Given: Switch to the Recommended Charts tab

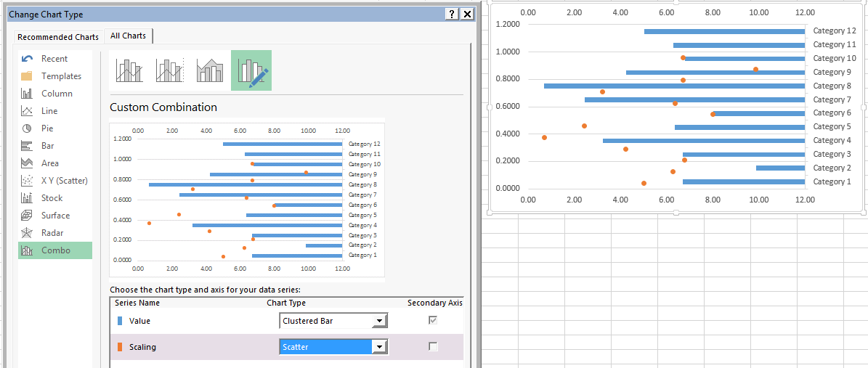Looking at the screenshot, I should (58, 37).
